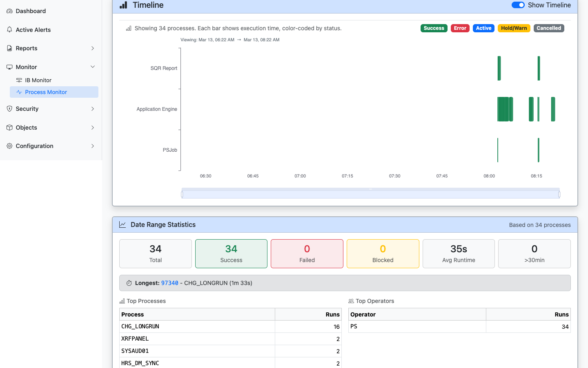The height and width of the screenshot is (368, 588).
Task: Click the first SQR Report bar near 08:00
Action: coord(499,68)
